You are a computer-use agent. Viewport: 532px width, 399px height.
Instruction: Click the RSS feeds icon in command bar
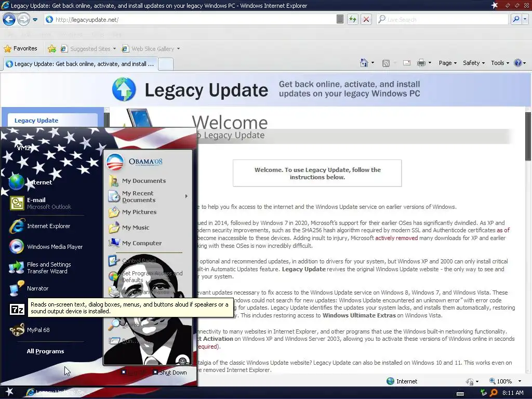(x=386, y=63)
